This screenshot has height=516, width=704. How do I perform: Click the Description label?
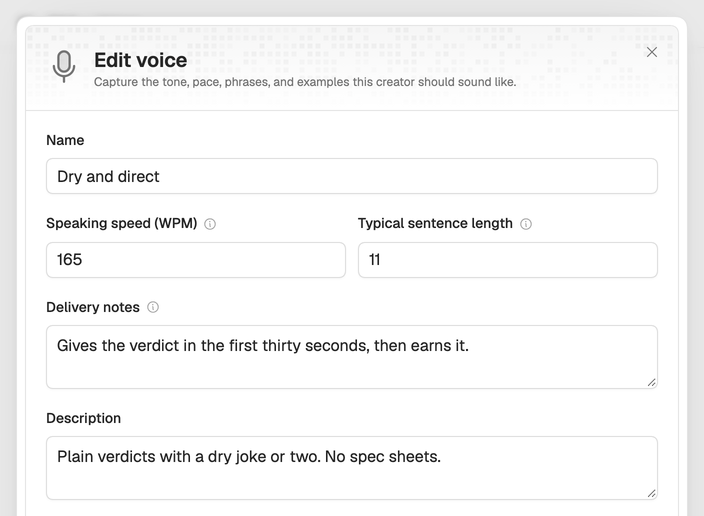click(84, 418)
